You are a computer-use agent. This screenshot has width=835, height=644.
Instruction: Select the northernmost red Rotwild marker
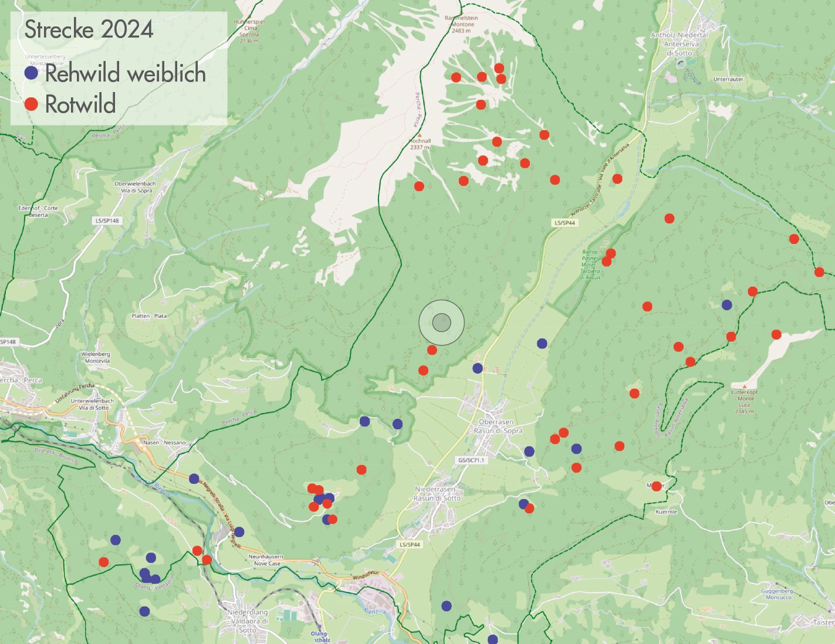coord(499,68)
